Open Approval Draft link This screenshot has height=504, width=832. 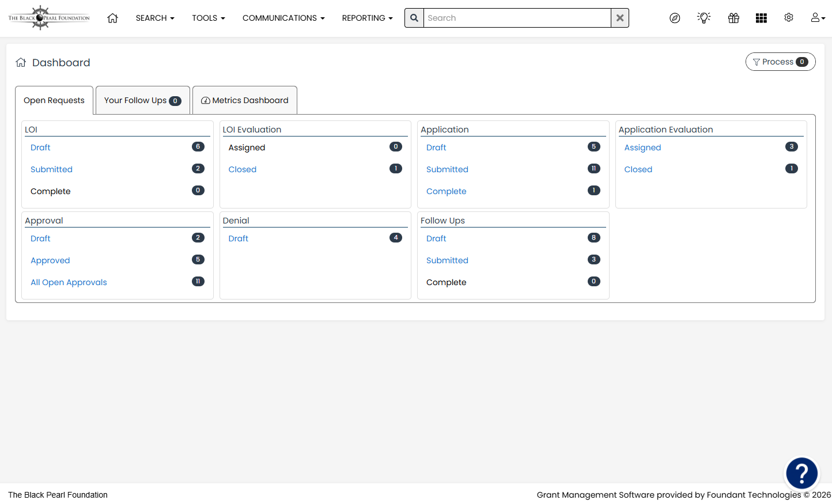(40, 238)
